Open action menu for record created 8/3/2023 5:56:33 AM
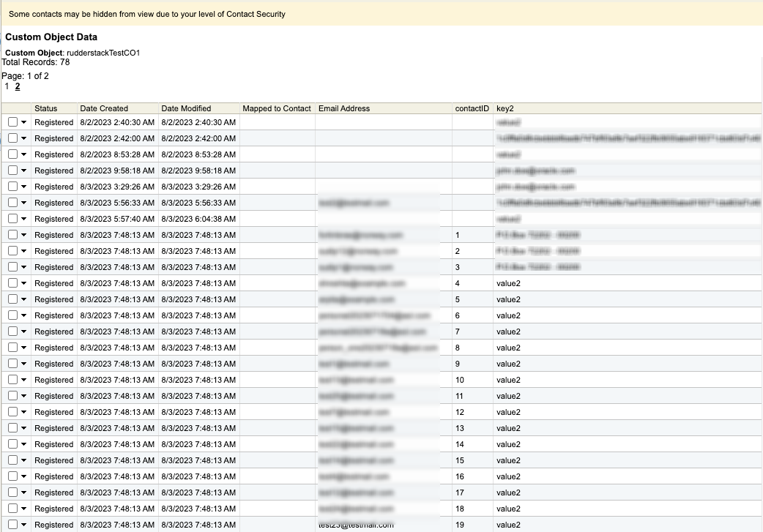The height and width of the screenshot is (532, 763). (x=23, y=203)
